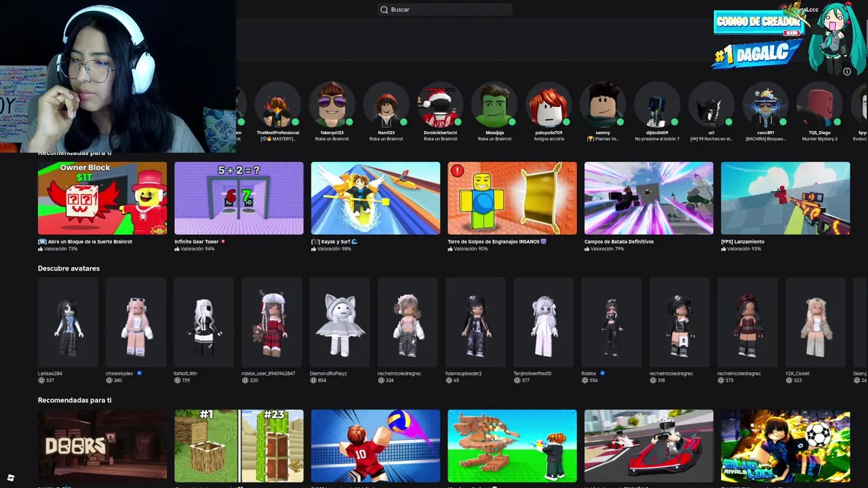
Task: Click 'Campos de Batalla Definitivos' title text
Action: pos(619,241)
